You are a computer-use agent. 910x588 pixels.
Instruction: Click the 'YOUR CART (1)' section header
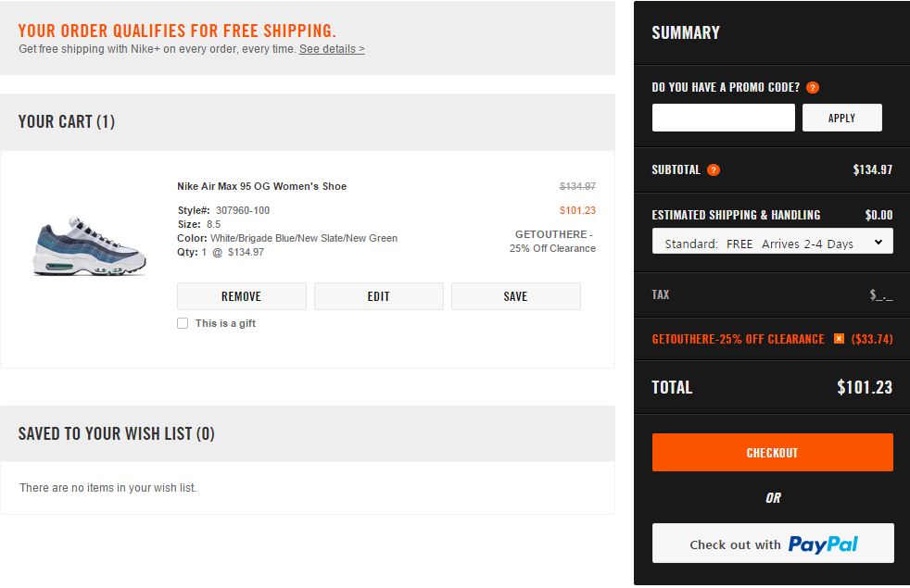[67, 122]
